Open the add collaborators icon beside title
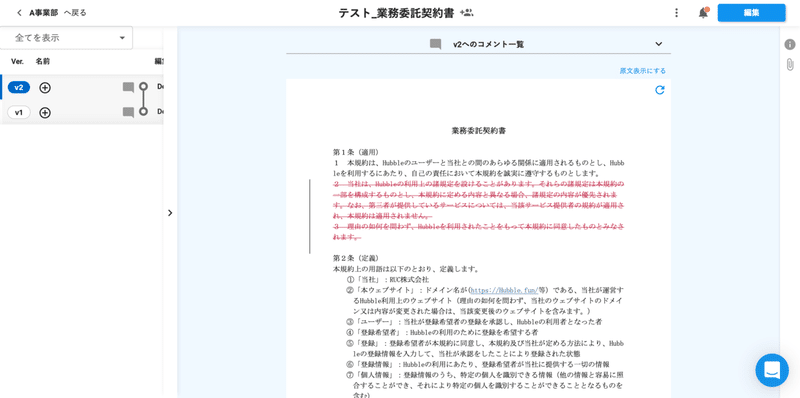This screenshot has width=800, height=398. click(466, 13)
